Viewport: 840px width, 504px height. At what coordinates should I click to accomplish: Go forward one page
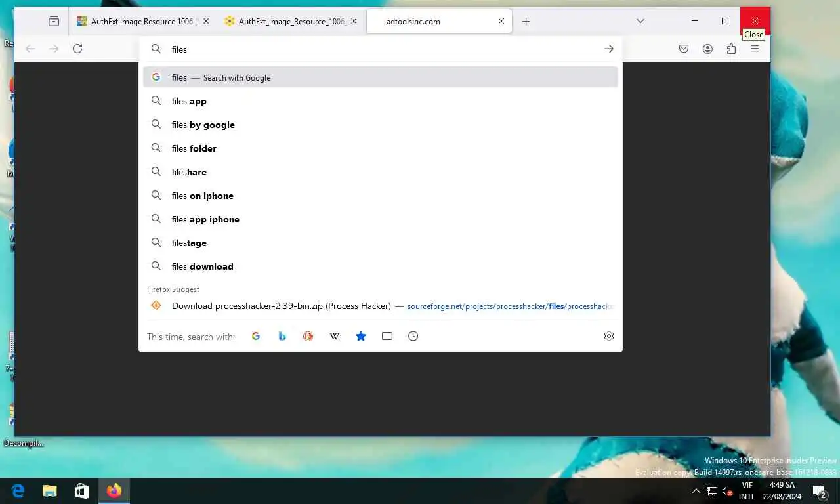click(54, 49)
